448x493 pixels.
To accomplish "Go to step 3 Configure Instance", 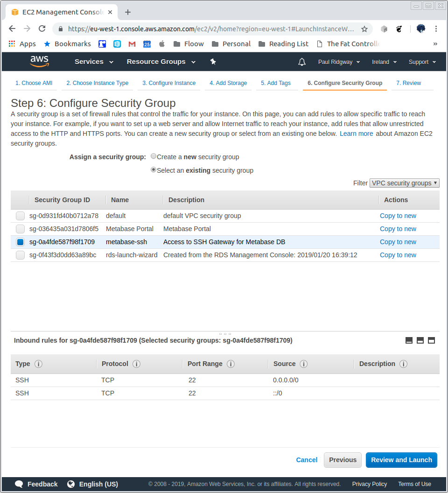I will point(169,83).
